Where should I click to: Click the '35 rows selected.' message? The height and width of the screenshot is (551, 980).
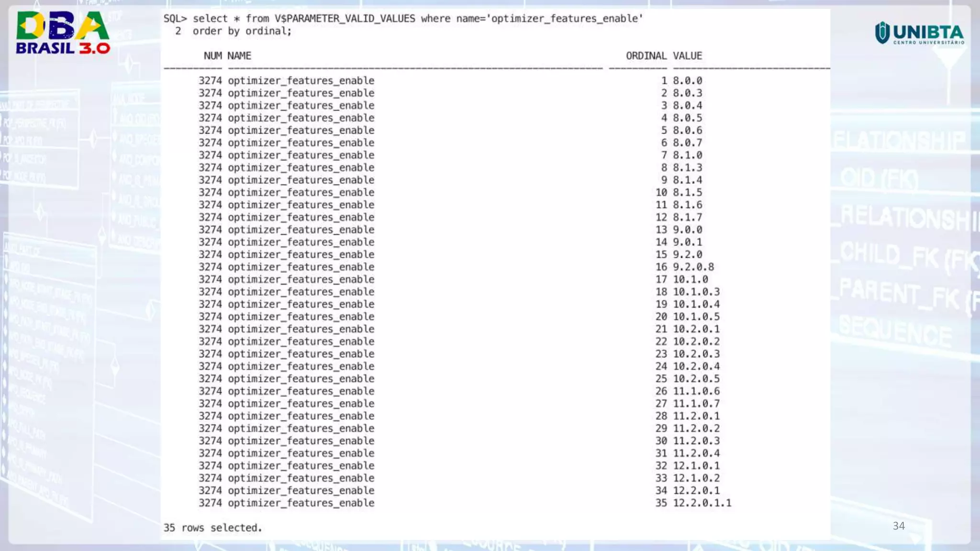click(212, 528)
